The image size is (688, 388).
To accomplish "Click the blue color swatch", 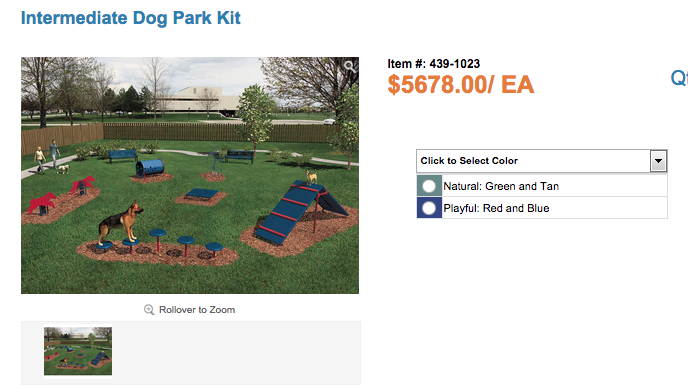I will 429,208.
